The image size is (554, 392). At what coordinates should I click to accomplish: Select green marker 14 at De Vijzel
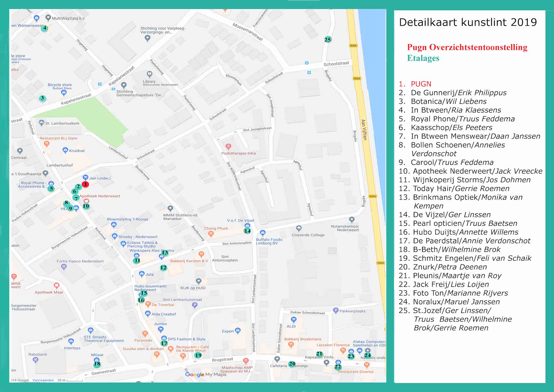(247, 231)
